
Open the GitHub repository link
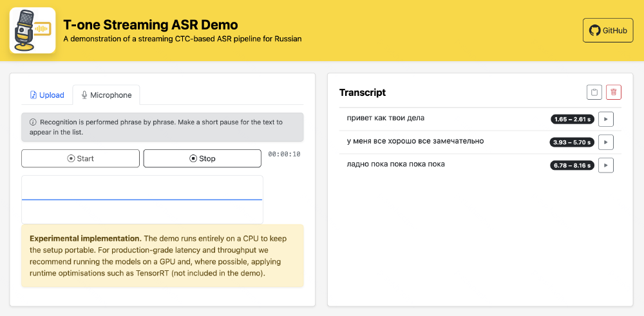608,30
